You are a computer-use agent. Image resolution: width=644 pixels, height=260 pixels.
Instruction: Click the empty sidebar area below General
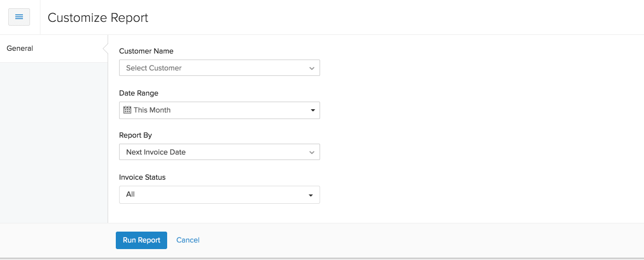click(54, 142)
